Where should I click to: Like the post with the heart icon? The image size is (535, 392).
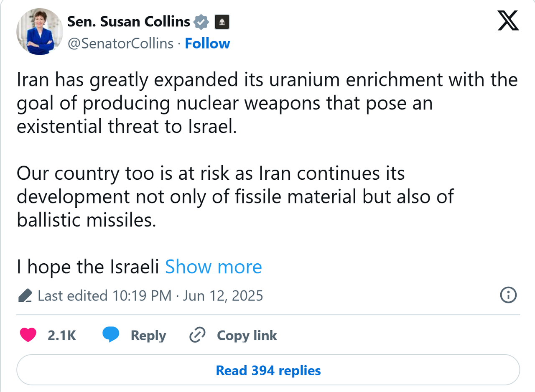(28, 335)
